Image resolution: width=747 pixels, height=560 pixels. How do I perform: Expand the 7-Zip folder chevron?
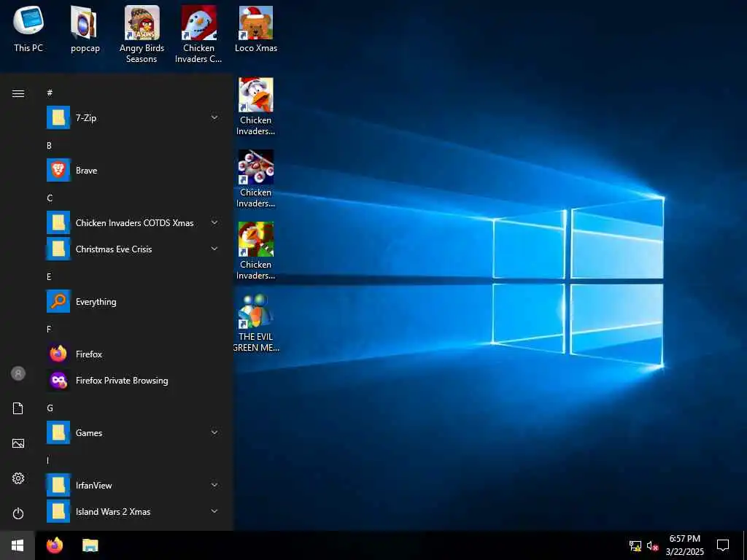pos(214,117)
